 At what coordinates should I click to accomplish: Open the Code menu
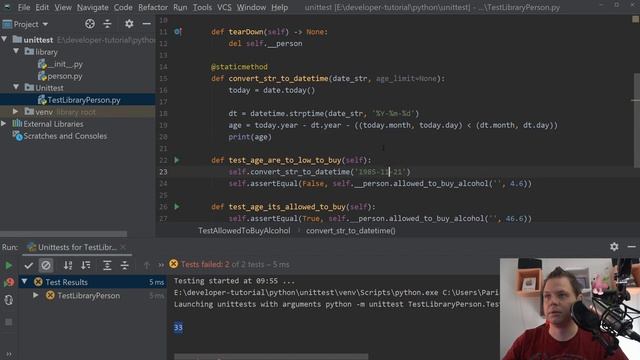123,7
